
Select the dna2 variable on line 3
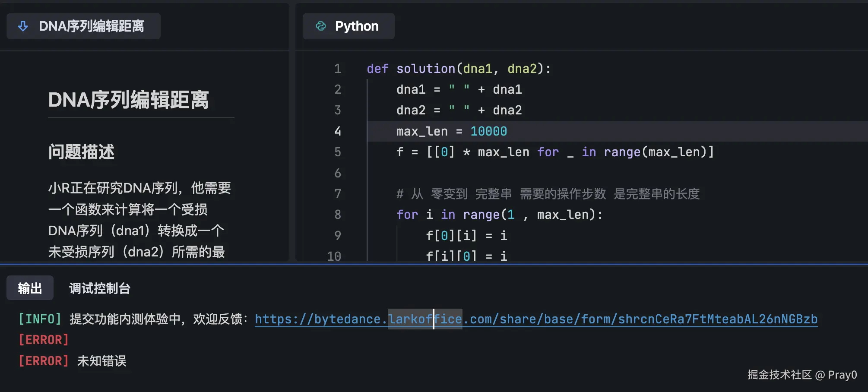click(411, 110)
